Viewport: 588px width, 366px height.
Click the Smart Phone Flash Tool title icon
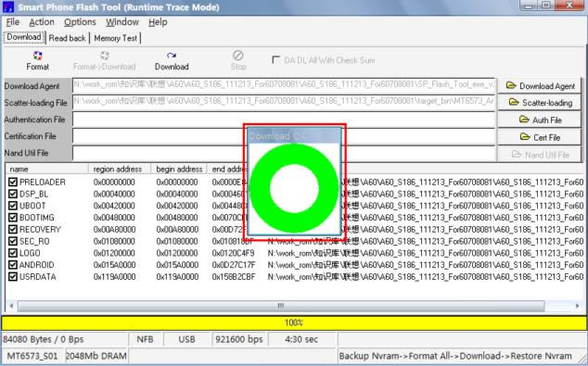pos(8,6)
